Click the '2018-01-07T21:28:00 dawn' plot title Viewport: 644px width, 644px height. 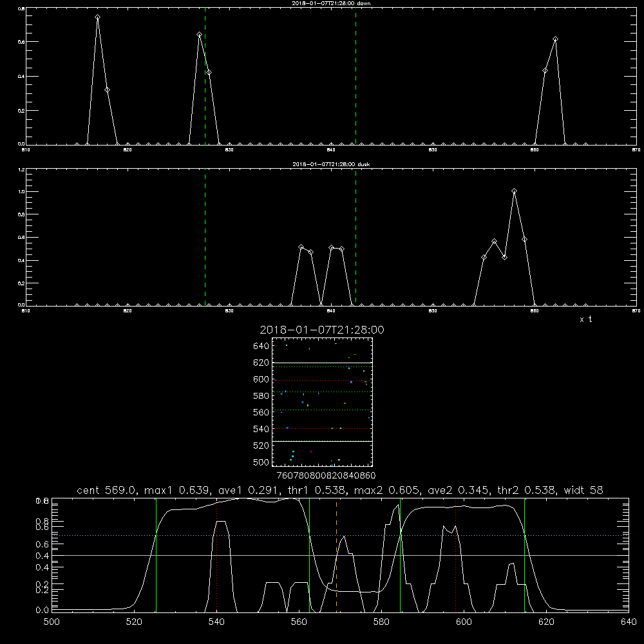331,3
